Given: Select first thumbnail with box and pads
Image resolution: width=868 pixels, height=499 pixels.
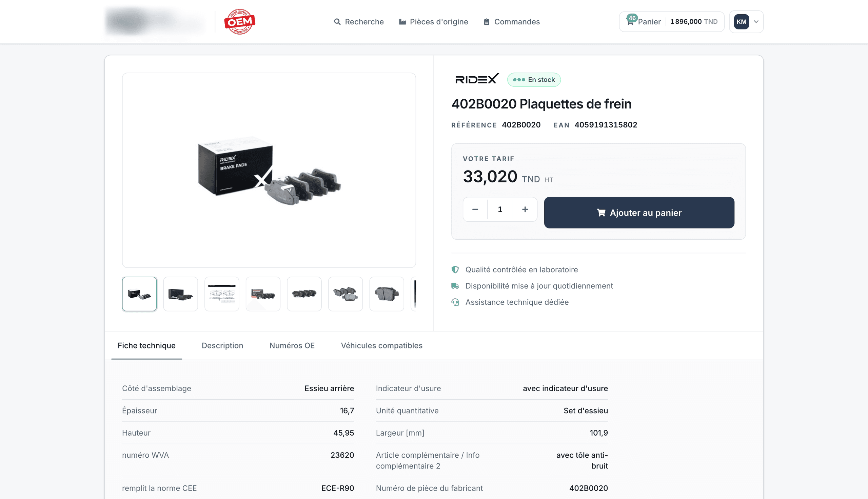Looking at the screenshot, I should [139, 294].
